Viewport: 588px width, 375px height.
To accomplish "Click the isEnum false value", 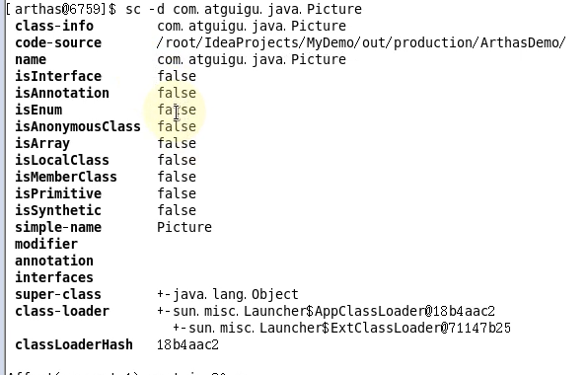I will pyautogui.click(x=177, y=110).
